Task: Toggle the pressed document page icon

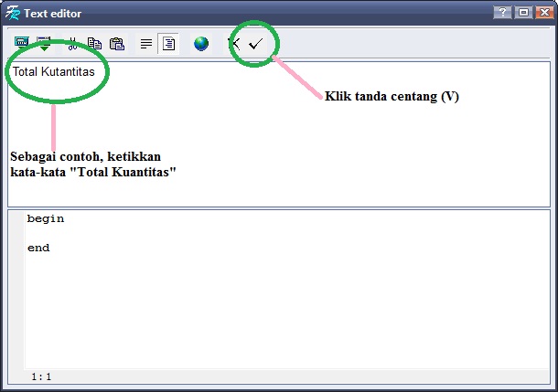Action: pos(168,44)
